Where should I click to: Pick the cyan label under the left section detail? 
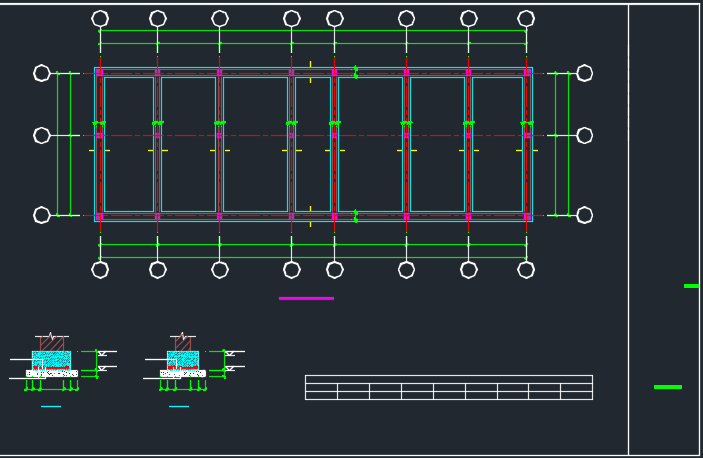coord(51,406)
